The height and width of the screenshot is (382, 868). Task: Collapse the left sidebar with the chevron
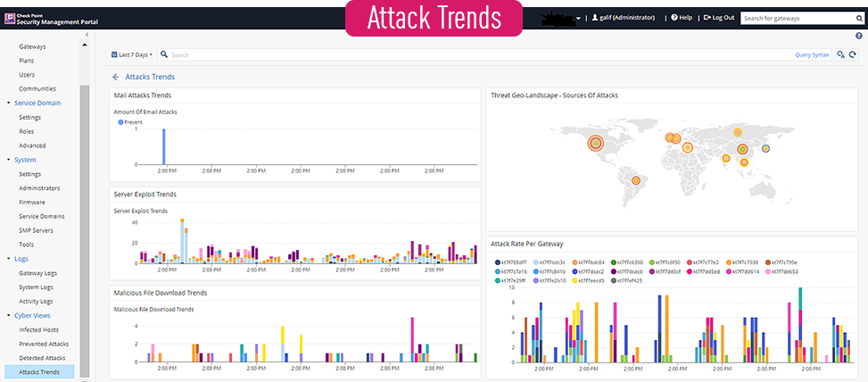[87, 35]
